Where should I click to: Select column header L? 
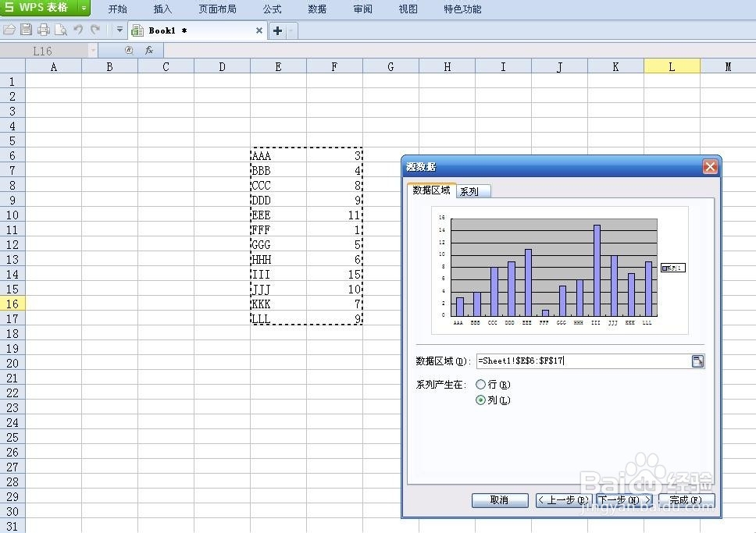[x=672, y=66]
